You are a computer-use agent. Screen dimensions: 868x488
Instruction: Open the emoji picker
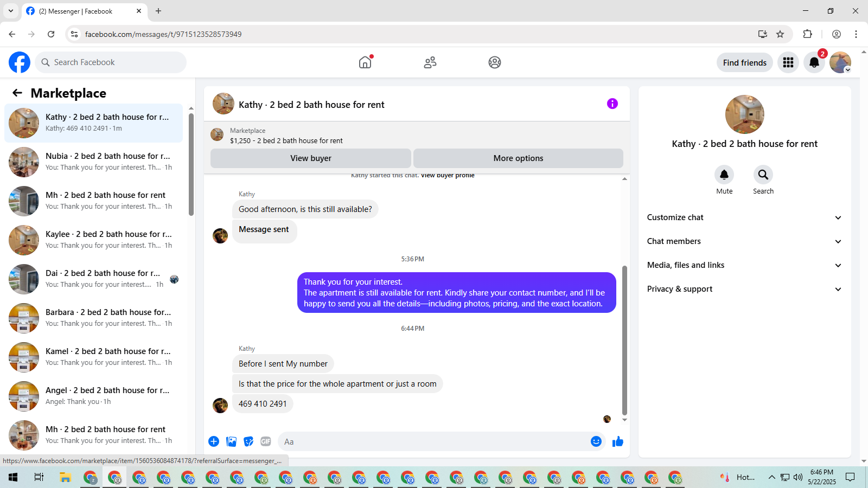click(596, 441)
